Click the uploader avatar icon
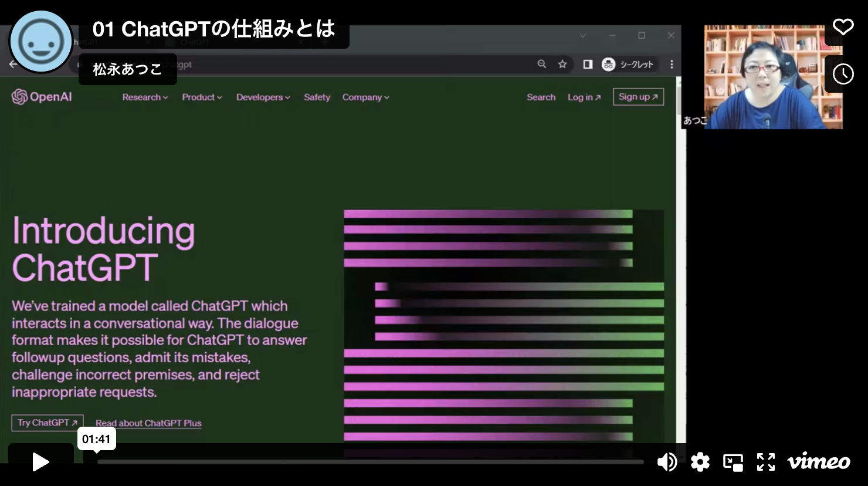This screenshot has height=486, width=868. click(41, 42)
